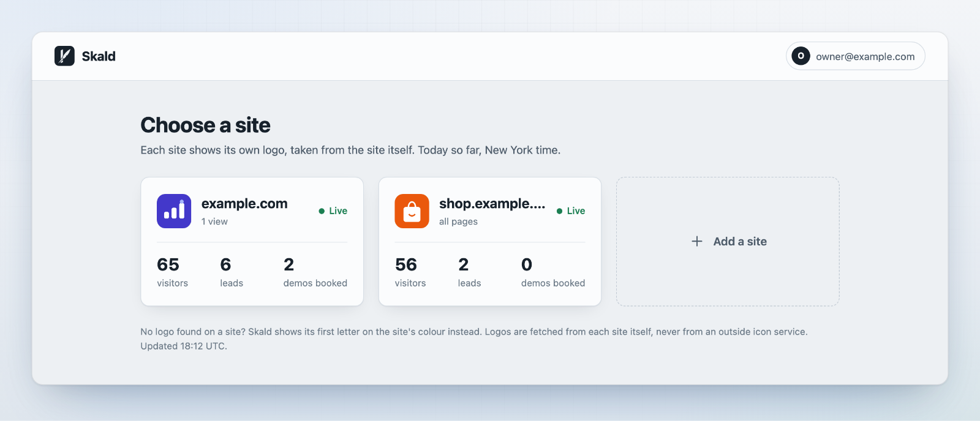The height and width of the screenshot is (421, 980).
Task: Click the Add a site button
Action: click(x=728, y=242)
